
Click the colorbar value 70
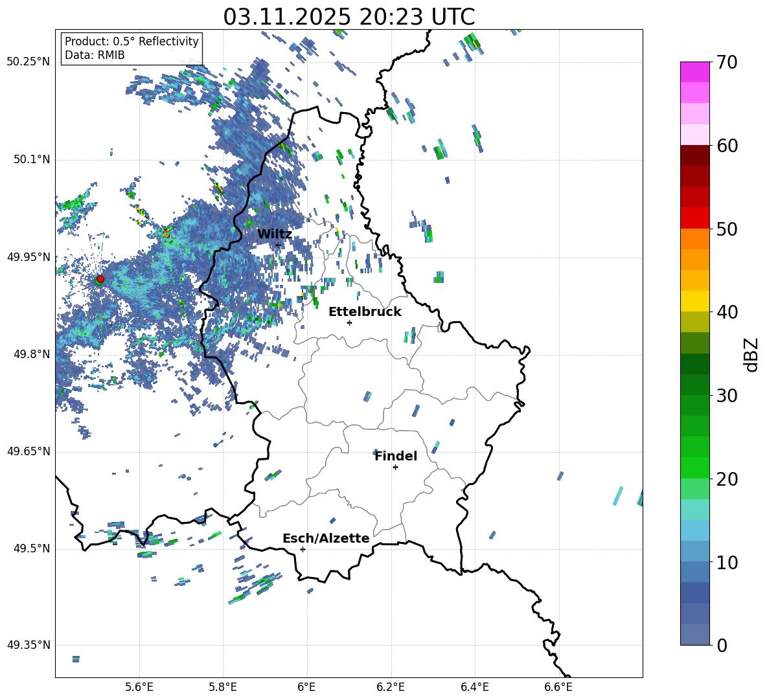coord(727,62)
